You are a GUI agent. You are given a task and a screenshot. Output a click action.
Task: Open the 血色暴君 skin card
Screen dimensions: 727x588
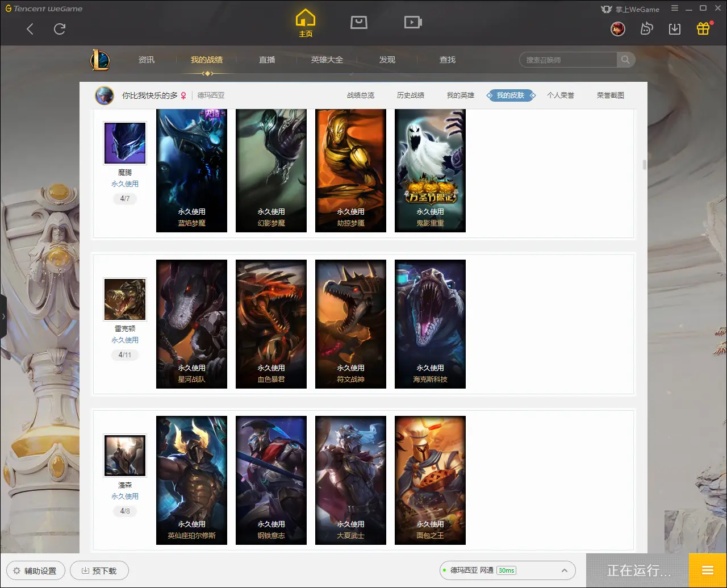[x=271, y=324]
